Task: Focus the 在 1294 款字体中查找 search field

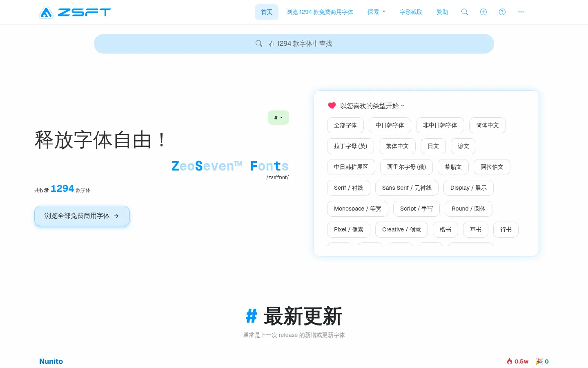Action: point(294,44)
